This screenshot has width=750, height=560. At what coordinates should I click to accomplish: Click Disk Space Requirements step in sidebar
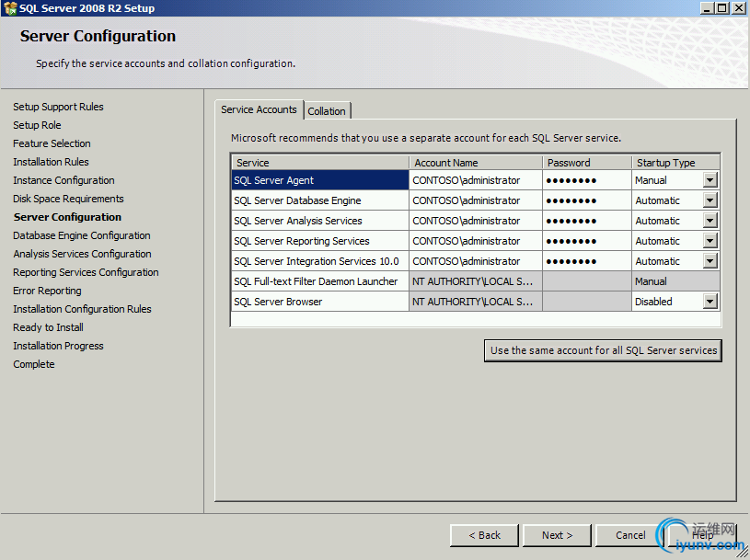[68, 199]
